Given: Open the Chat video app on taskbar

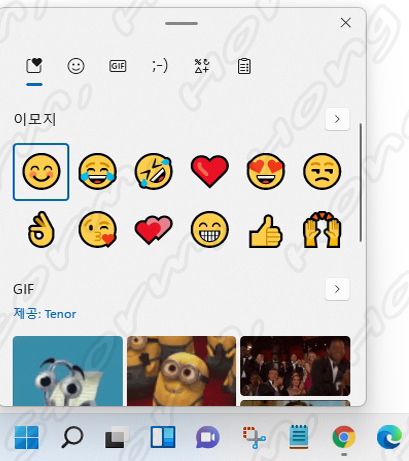Looking at the screenshot, I should pos(208,437).
